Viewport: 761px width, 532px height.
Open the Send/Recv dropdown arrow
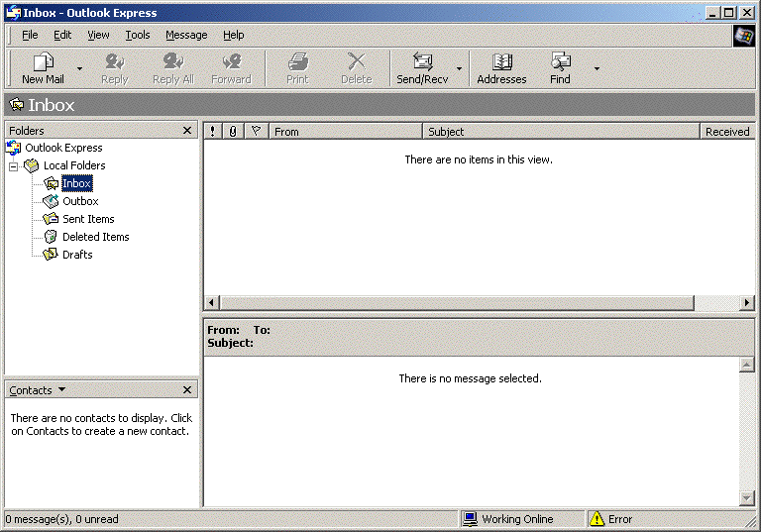pos(459,68)
